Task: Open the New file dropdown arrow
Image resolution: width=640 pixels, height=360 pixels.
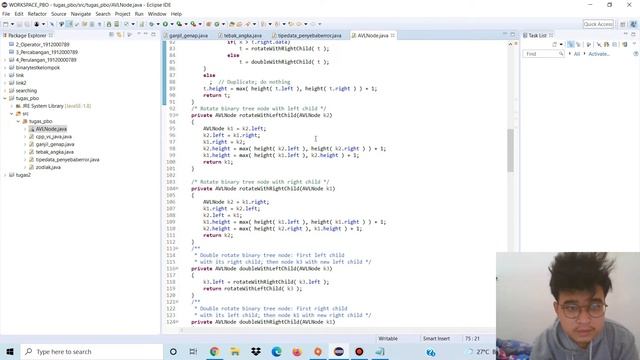Action: [x=11, y=24]
